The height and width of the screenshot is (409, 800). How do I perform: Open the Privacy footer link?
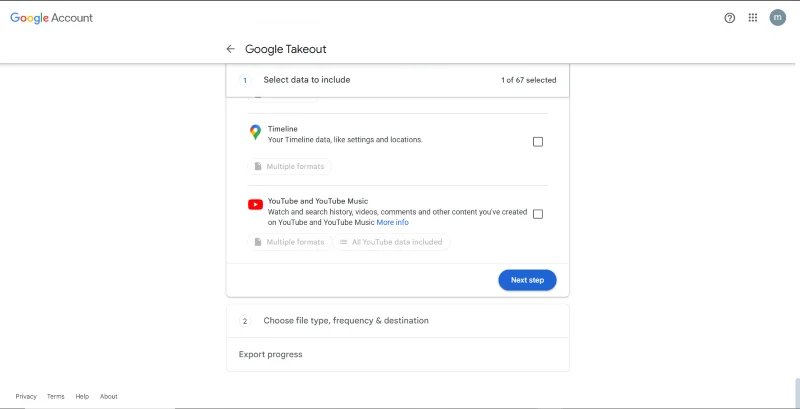pyautogui.click(x=26, y=396)
